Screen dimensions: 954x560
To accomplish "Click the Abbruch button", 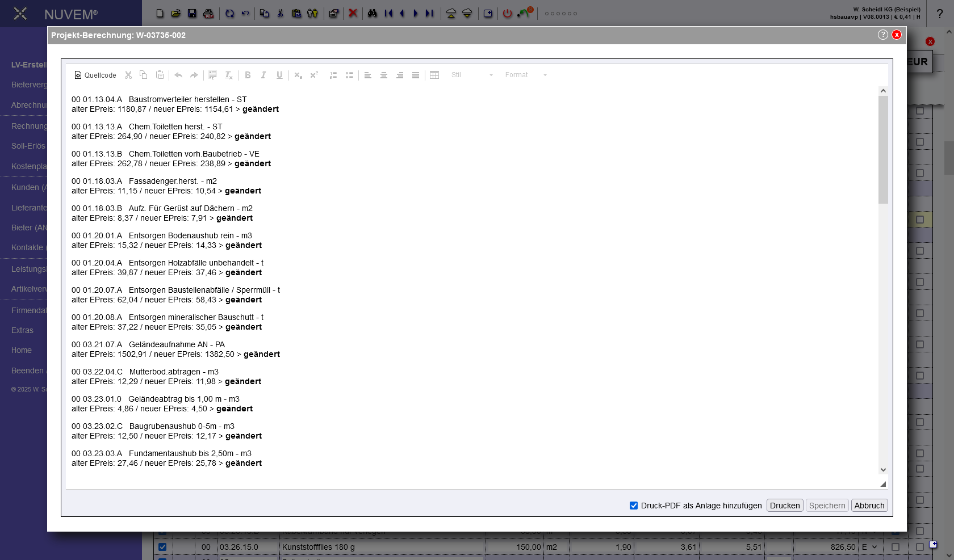I will click(869, 506).
